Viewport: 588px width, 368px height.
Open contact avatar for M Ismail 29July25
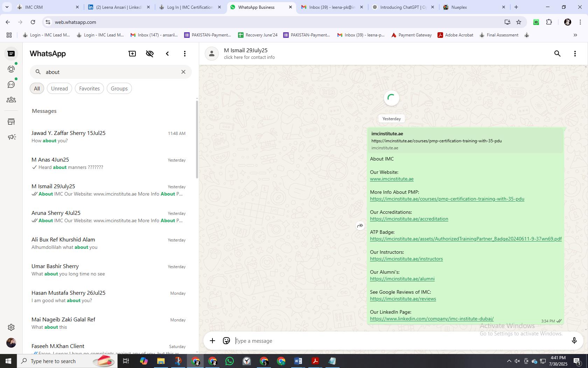(212, 54)
